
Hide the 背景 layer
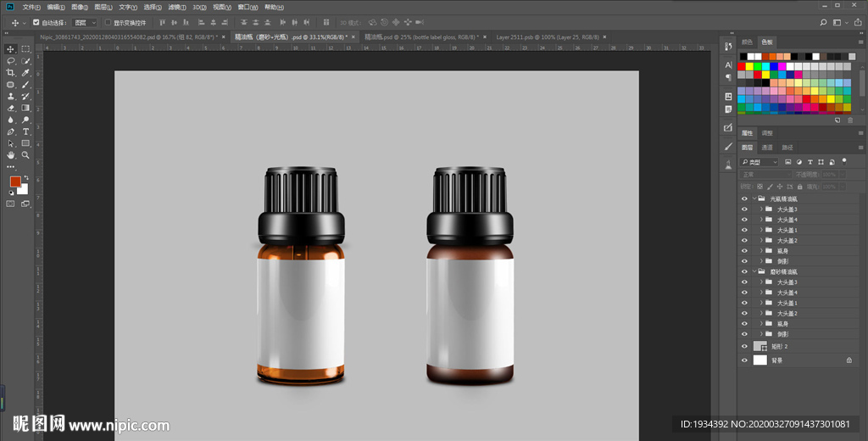click(x=744, y=360)
